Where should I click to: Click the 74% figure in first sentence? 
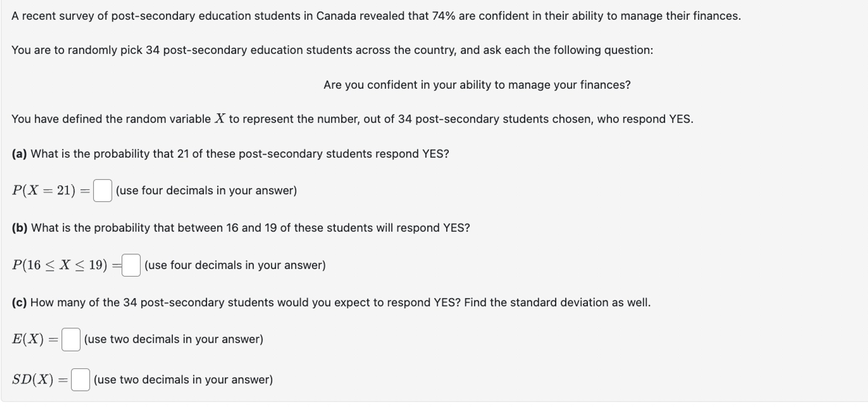pos(443,16)
